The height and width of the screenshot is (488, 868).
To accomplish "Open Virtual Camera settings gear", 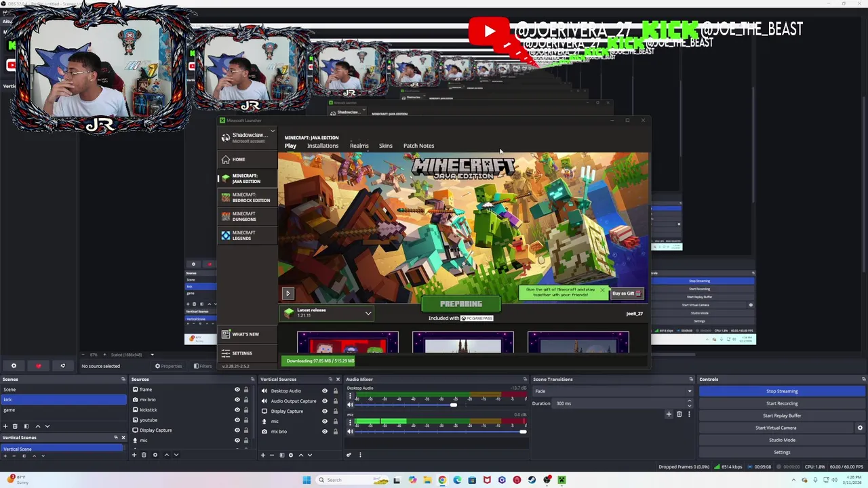I will pyautogui.click(x=860, y=428).
